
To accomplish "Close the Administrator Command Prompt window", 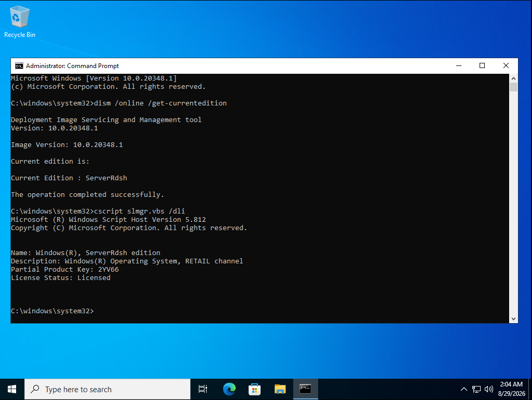I will coord(506,65).
